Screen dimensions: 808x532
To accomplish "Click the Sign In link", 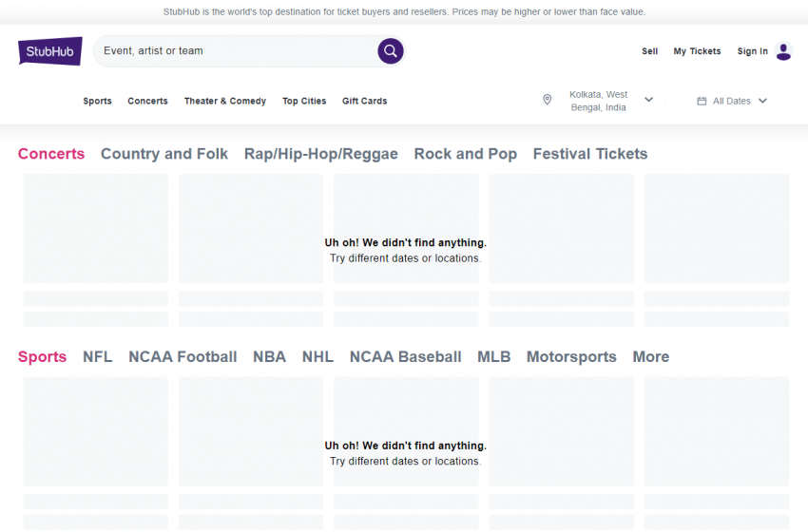I will click(x=752, y=51).
